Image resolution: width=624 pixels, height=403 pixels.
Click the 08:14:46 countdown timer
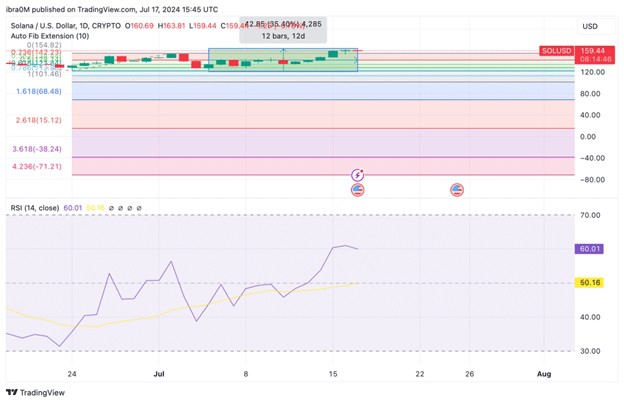point(595,59)
